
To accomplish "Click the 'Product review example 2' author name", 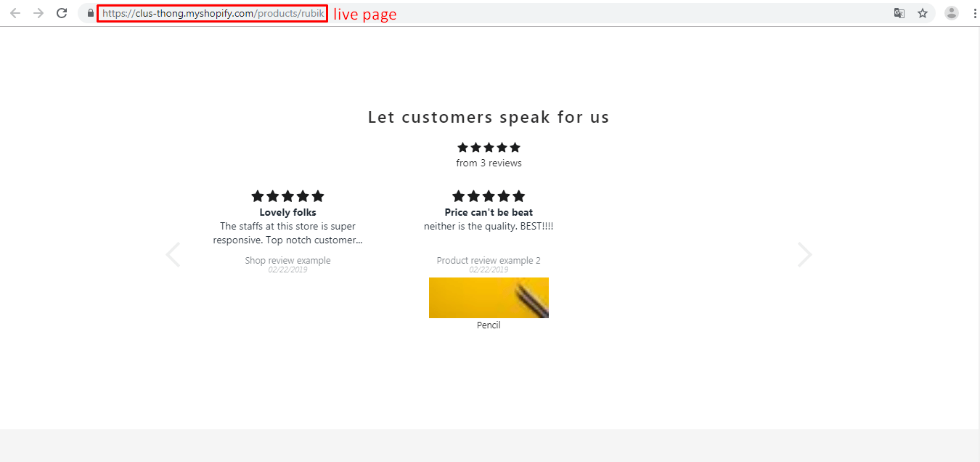I will tap(489, 261).
